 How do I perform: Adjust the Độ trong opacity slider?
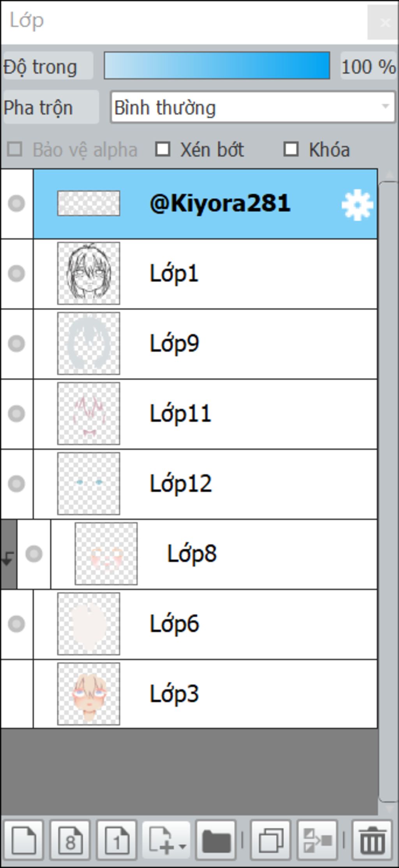(217, 66)
